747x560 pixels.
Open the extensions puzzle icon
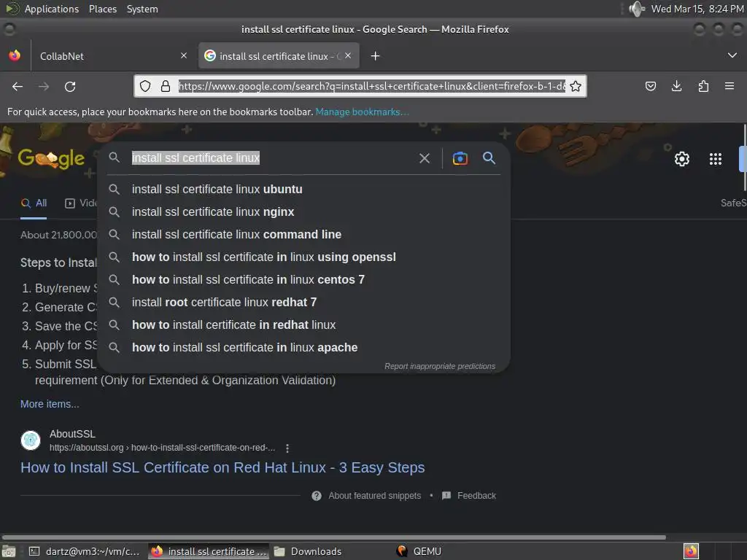[703, 86]
